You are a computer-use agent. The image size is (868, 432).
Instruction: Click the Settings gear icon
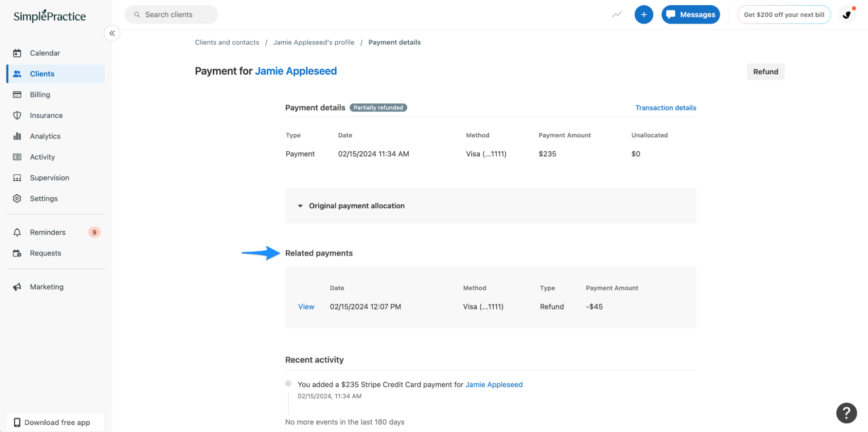tap(17, 199)
